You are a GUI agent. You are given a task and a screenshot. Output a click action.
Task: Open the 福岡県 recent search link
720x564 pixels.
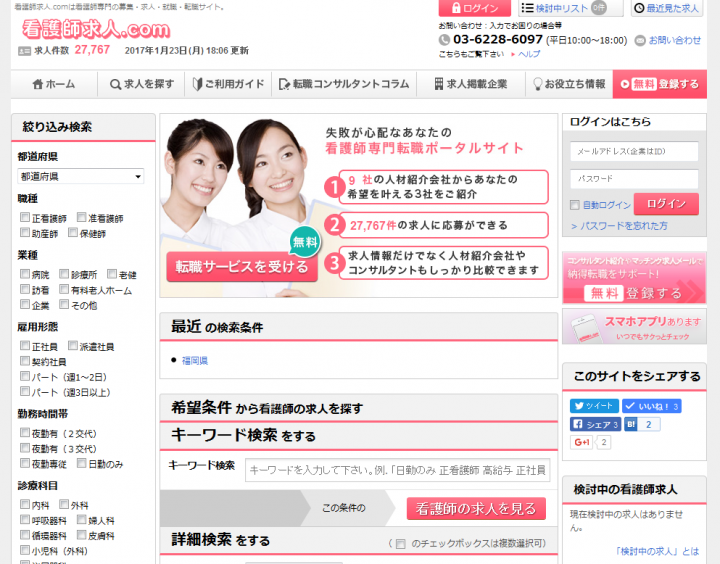pyautogui.click(x=195, y=360)
